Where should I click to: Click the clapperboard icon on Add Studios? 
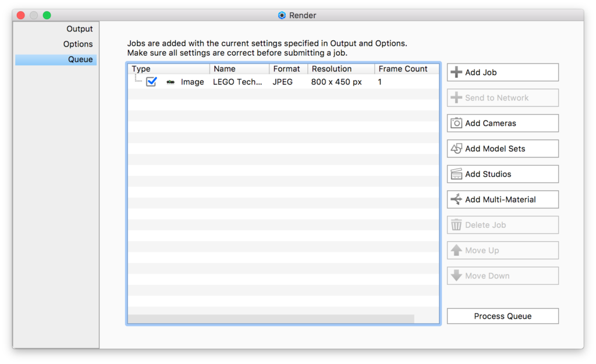coord(457,174)
